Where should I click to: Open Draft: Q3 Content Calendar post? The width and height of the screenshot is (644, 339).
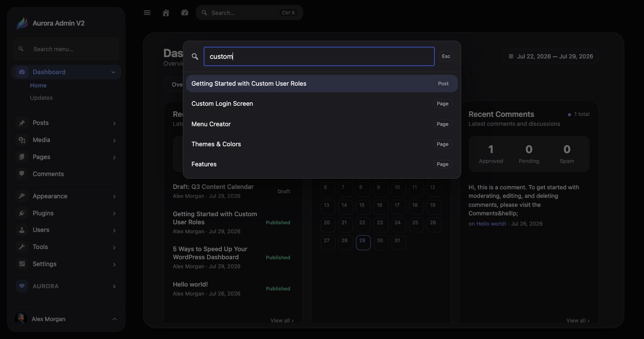(213, 187)
